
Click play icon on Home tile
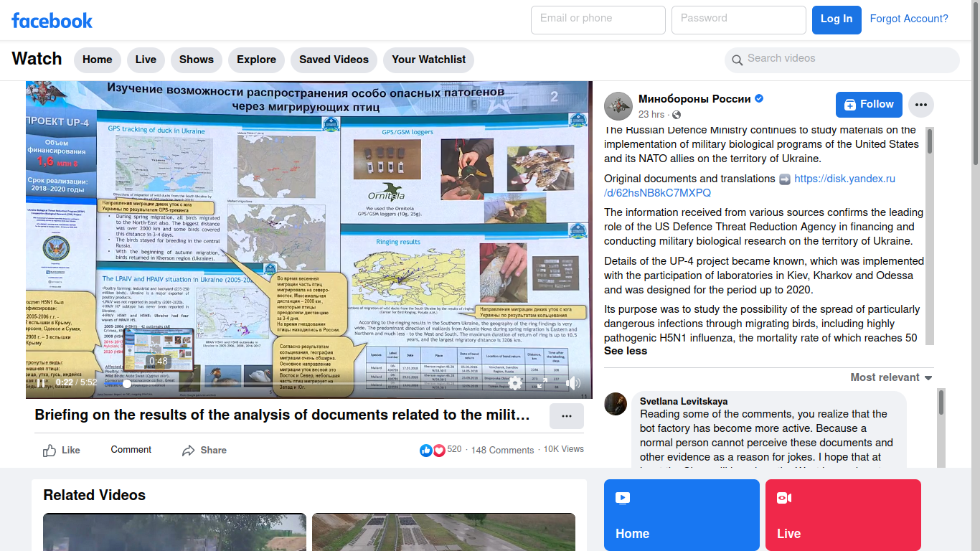(x=623, y=497)
